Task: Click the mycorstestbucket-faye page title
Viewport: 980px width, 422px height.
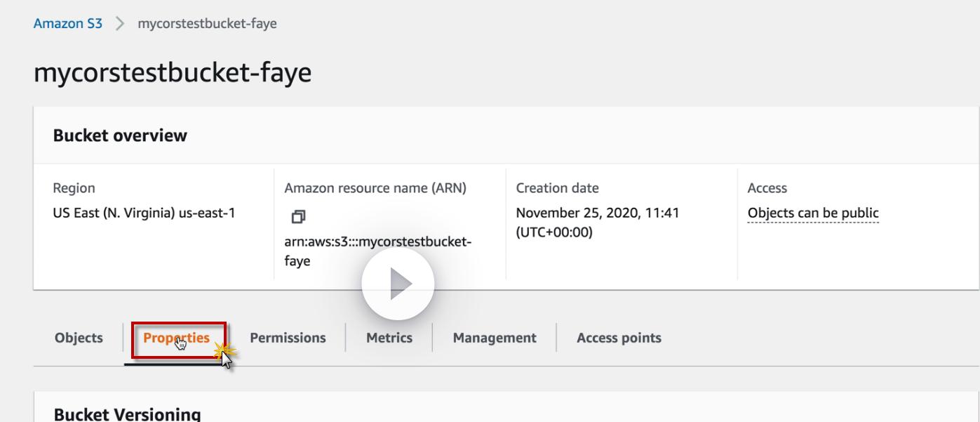Action: point(173,73)
